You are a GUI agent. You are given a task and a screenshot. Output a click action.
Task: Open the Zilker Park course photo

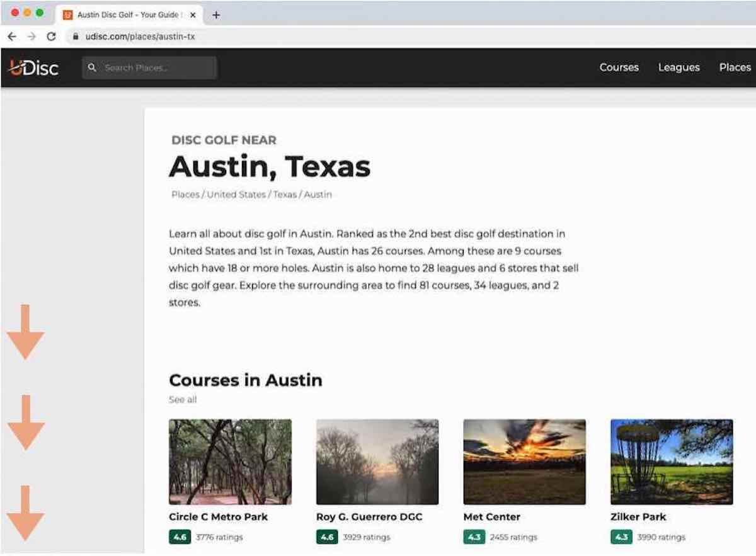pyautogui.click(x=672, y=462)
